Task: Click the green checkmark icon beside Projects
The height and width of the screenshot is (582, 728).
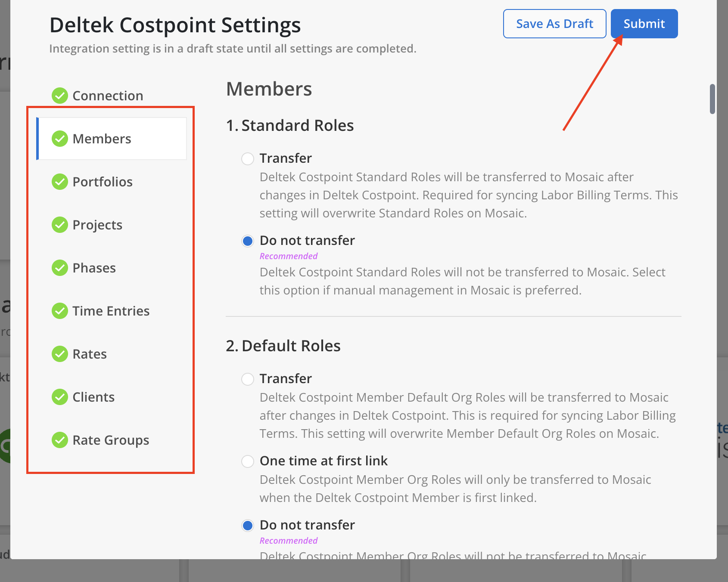Action: (60, 225)
